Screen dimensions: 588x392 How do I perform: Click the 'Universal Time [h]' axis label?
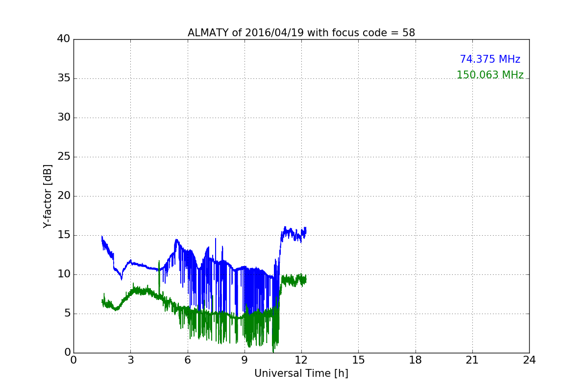[x=301, y=373]
